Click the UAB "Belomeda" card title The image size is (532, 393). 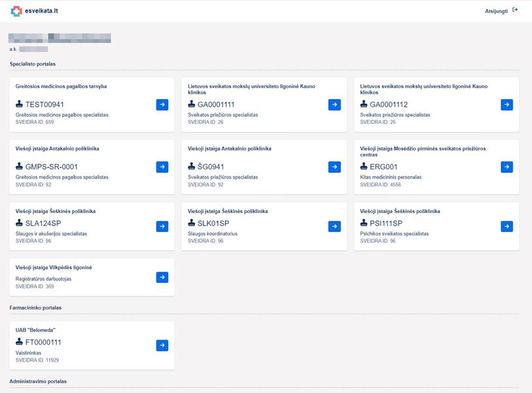tap(36, 330)
